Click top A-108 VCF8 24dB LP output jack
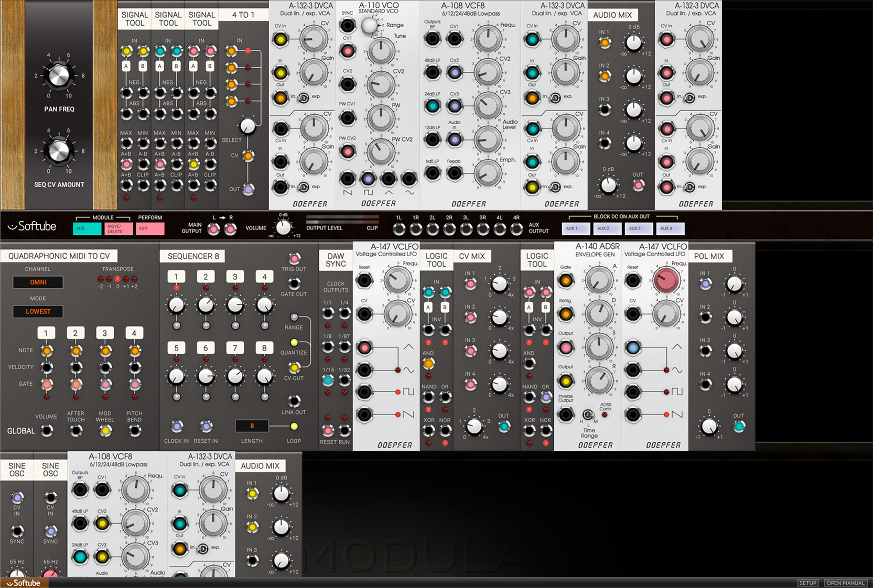The width and height of the screenshot is (873, 588). click(x=432, y=106)
